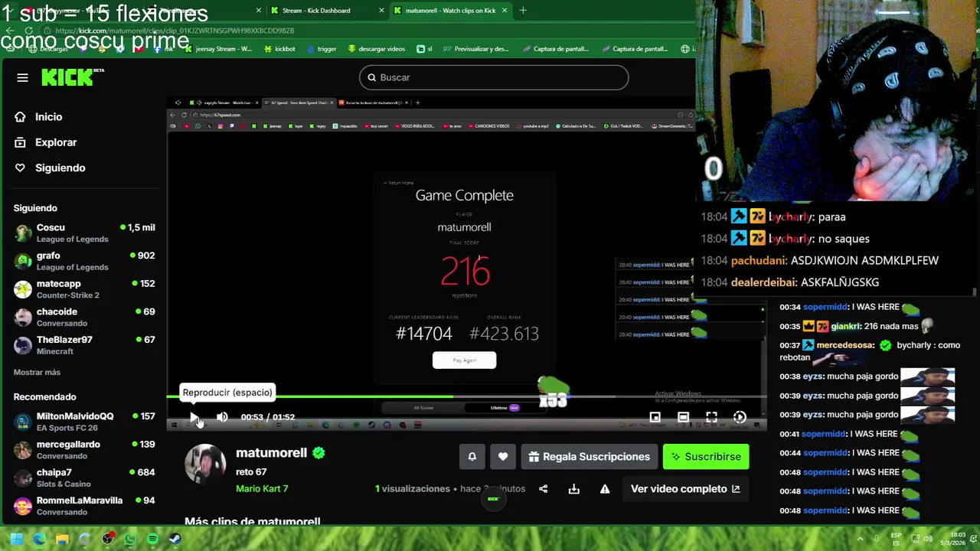This screenshot has width=980, height=551.
Task: Open WhatsApp from the taskbar
Action: pyautogui.click(x=130, y=539)
